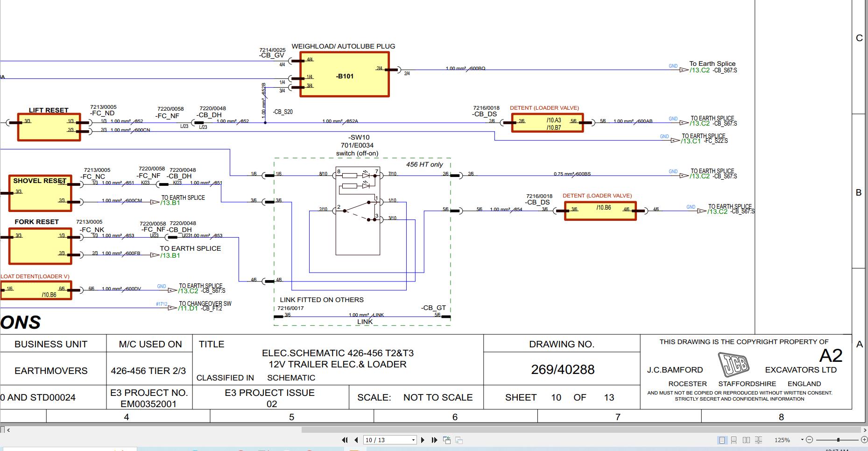Return to the previous view
868x451 pixels.
click(x=446, y=439)
